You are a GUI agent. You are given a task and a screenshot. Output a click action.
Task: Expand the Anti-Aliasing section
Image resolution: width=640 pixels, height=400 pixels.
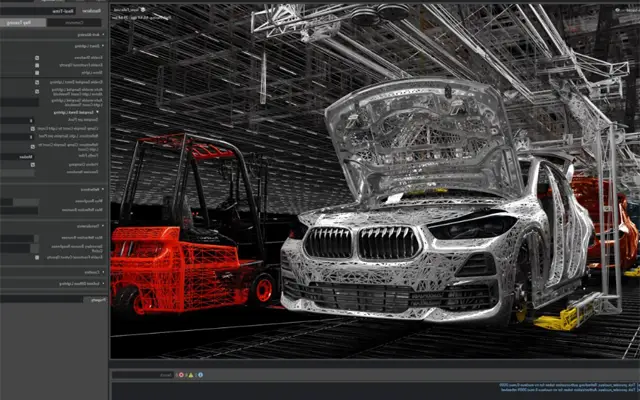click(103, 34)
